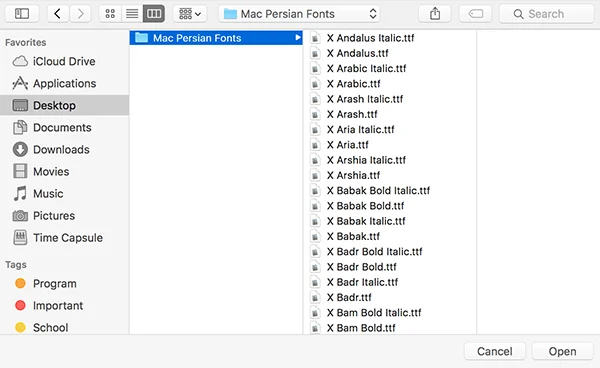
Task: Click the Open button
Action: point(562,352)
